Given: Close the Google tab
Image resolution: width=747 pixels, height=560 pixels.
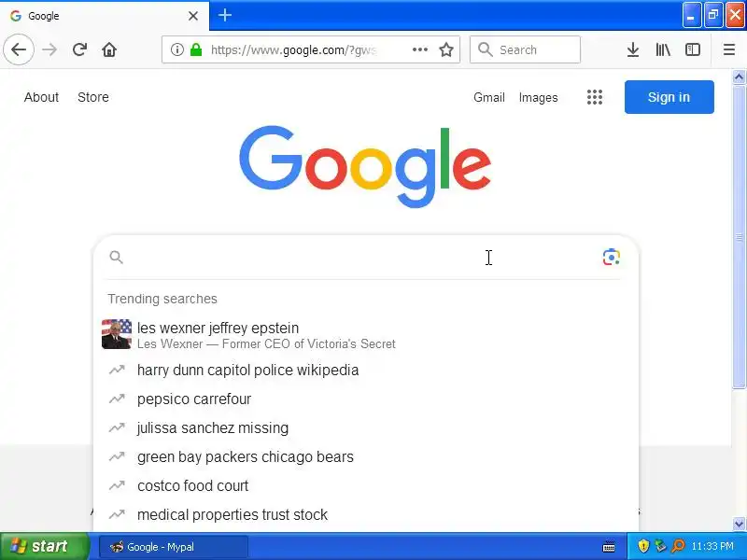Looking at the screenshot, I should (x=193, y=16).
